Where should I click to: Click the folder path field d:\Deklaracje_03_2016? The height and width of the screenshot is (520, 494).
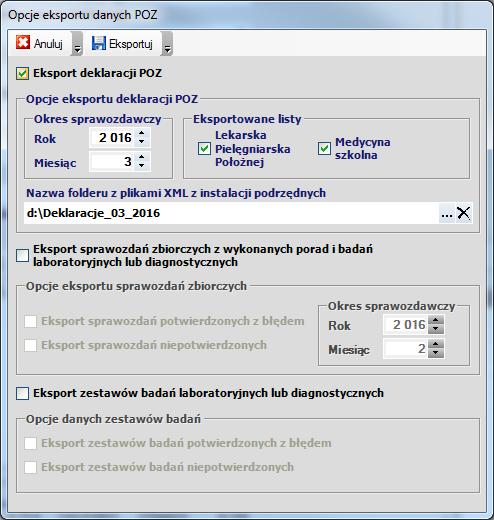point(231,213)
